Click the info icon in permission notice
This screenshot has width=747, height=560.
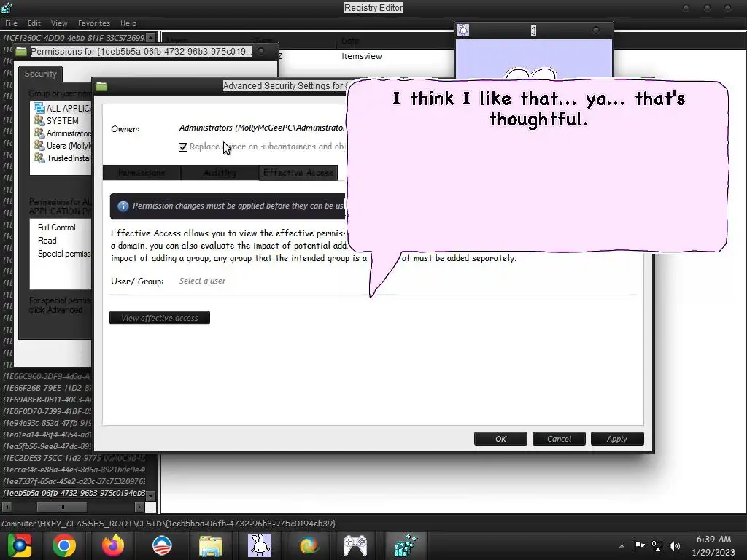coord(123,206)
